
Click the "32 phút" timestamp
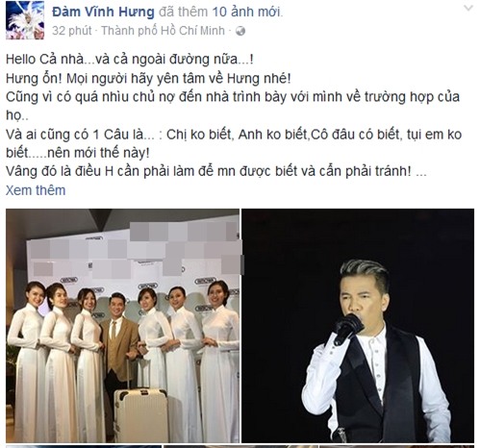coord(72,31)
